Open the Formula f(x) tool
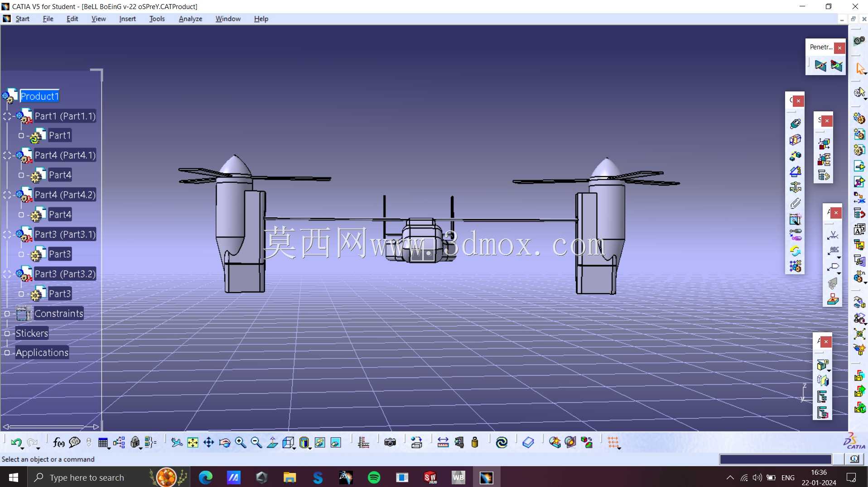The height and width of the screenshot is (487, 868). pos(58,442)
